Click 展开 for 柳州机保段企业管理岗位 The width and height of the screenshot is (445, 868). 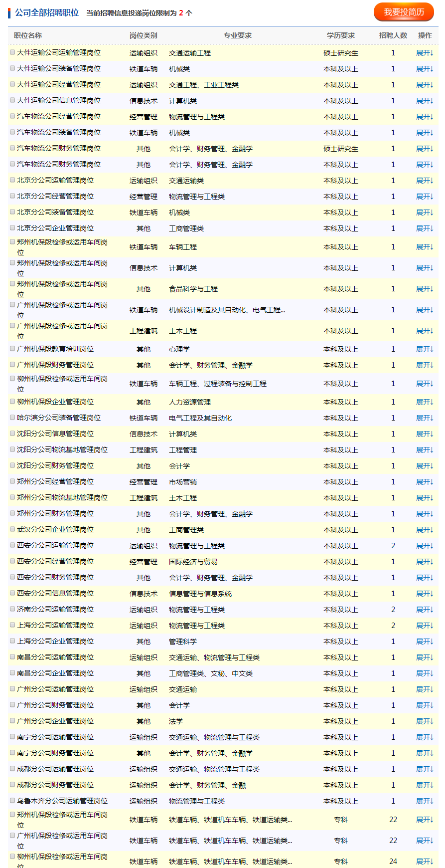click(425, 402)
